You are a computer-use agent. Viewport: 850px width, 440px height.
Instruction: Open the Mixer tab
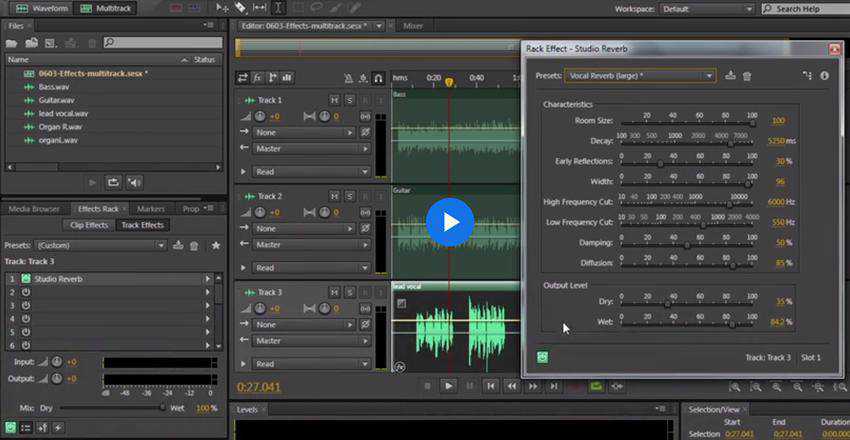412,26
